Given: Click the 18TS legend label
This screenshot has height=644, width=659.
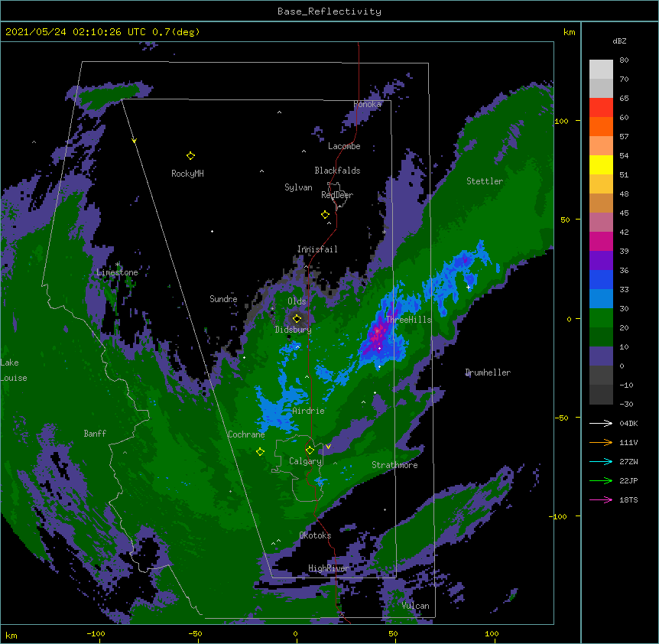Looking at the screenshot, I should coord(628,499).
